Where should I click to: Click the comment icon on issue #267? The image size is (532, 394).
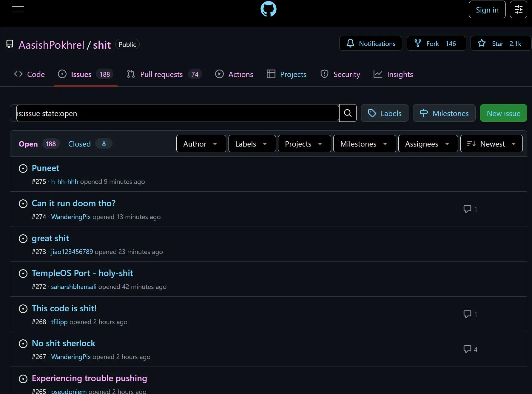467,349
